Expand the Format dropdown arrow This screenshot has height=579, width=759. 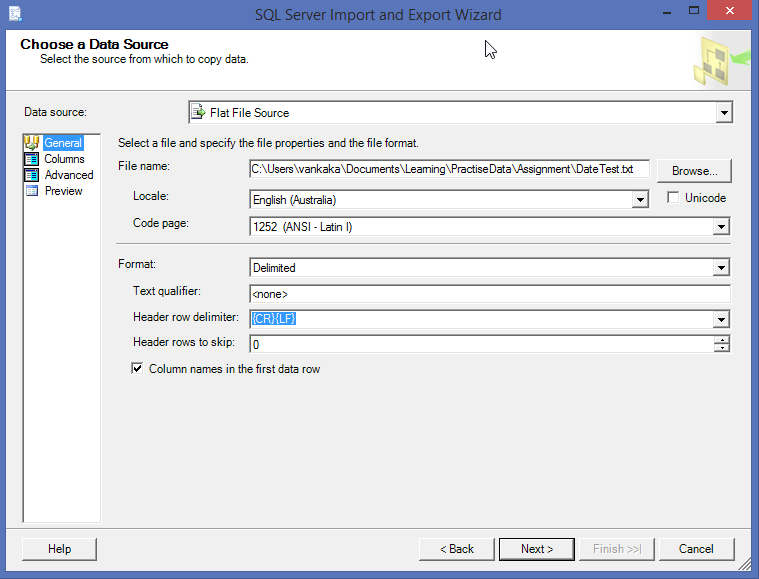(x=721, y=267)
